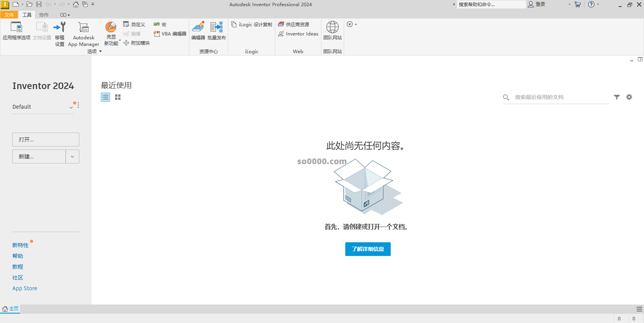
Task: Expand the New (新建) dropdown arrow
Action: click(x=72, y=156)
